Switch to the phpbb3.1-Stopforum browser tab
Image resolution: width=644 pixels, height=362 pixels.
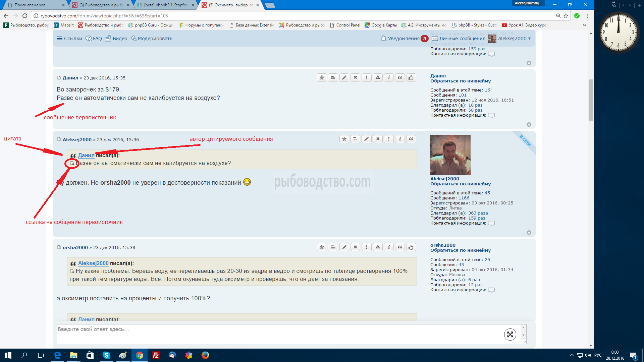point(166,5)
